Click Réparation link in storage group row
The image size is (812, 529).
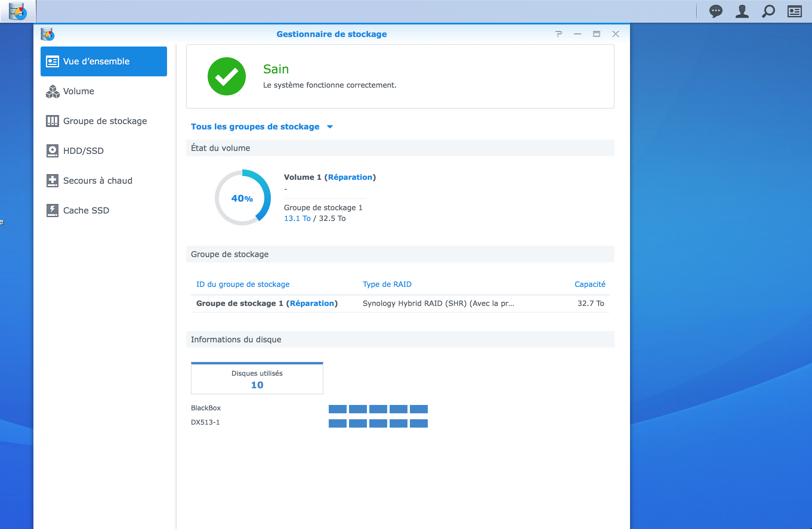pos(311,303)
